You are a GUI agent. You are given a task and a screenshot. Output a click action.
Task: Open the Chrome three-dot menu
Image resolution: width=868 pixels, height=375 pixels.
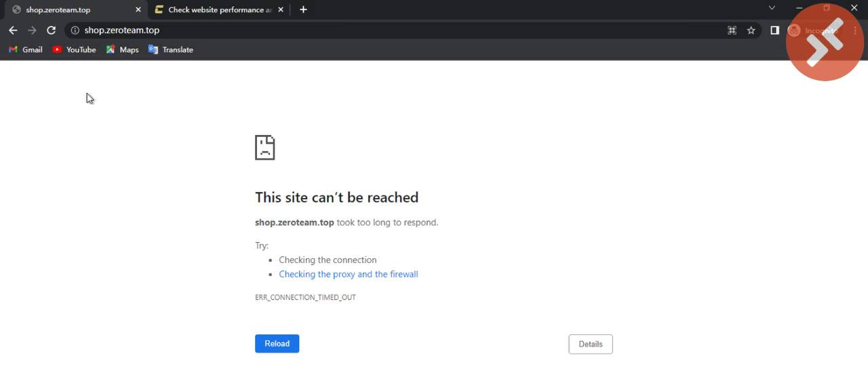tap(856, 31)
